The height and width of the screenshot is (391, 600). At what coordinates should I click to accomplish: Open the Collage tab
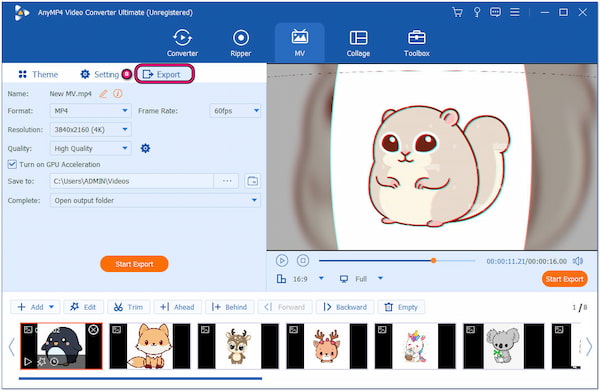(x=358, y=43)
